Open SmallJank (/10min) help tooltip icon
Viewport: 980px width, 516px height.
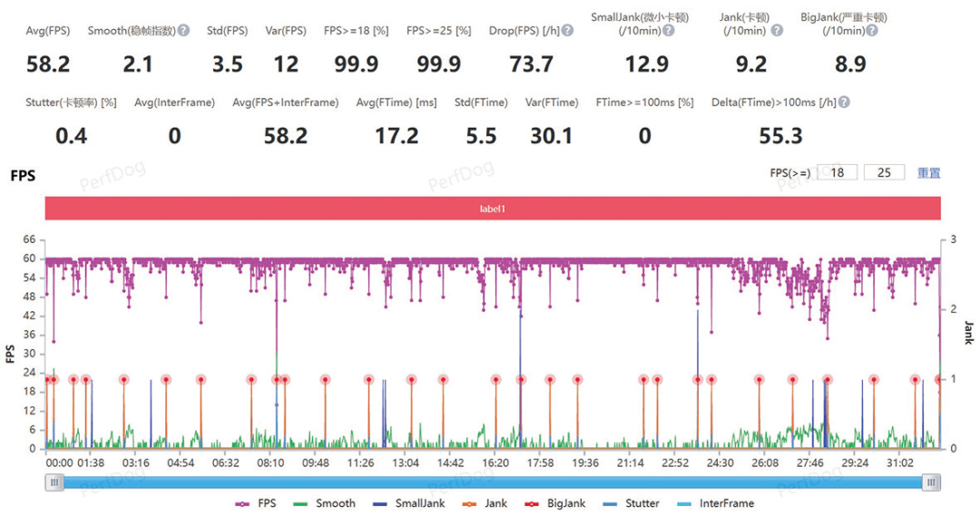[669, 30]
